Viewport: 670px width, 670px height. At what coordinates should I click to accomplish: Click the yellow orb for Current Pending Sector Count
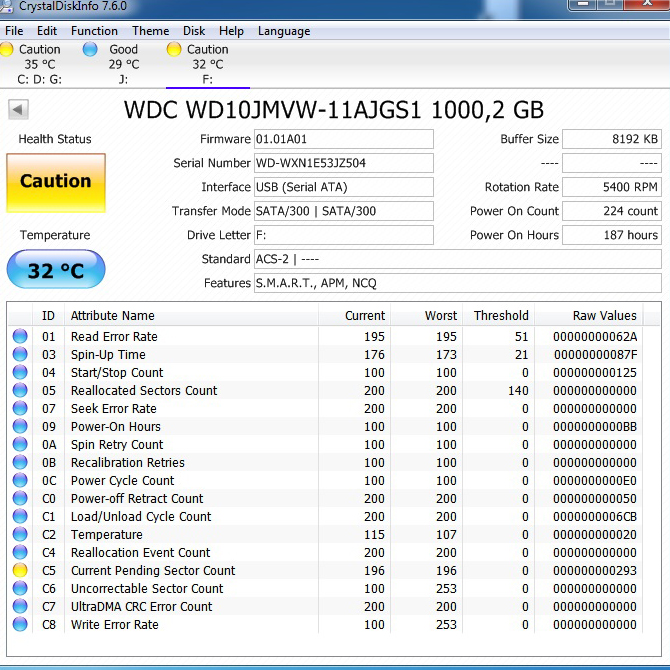20,570
